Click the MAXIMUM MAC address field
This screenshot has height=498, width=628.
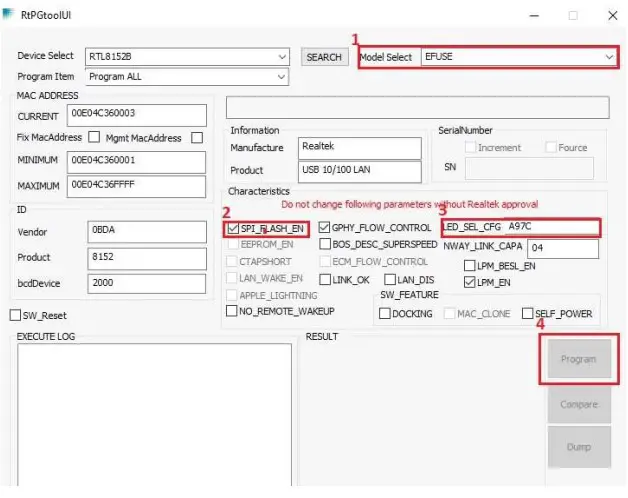click(137, 186)
